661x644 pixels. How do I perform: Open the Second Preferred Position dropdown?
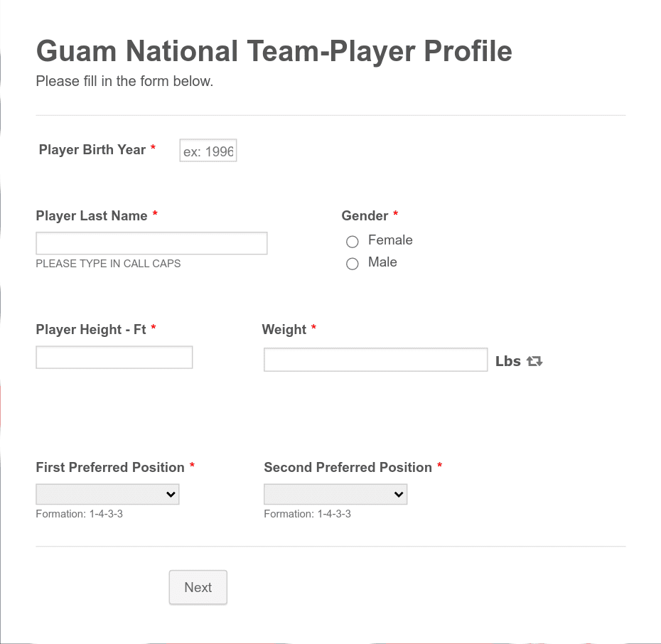pos(335,494)
